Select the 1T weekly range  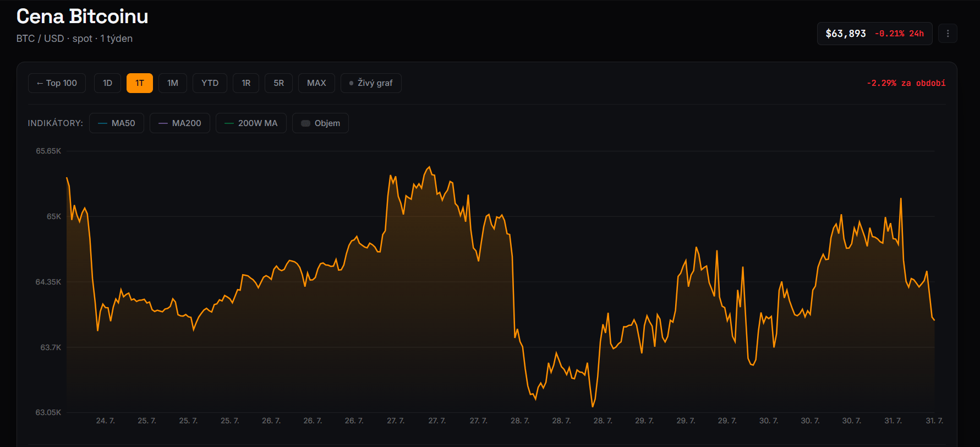(140, 83)
